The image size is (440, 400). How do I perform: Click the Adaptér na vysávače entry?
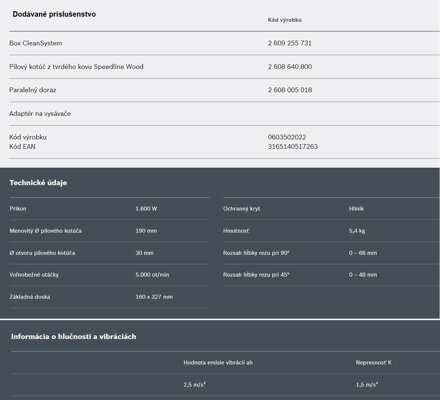40,113
